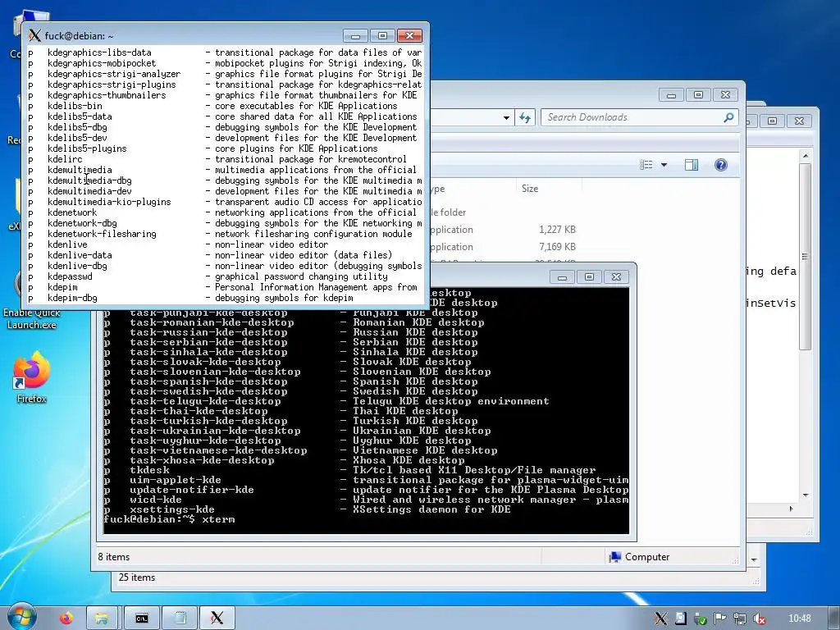
Task: Click the kdelirc line in xterm
Action: pyautogui.click(x=225, y=159)
